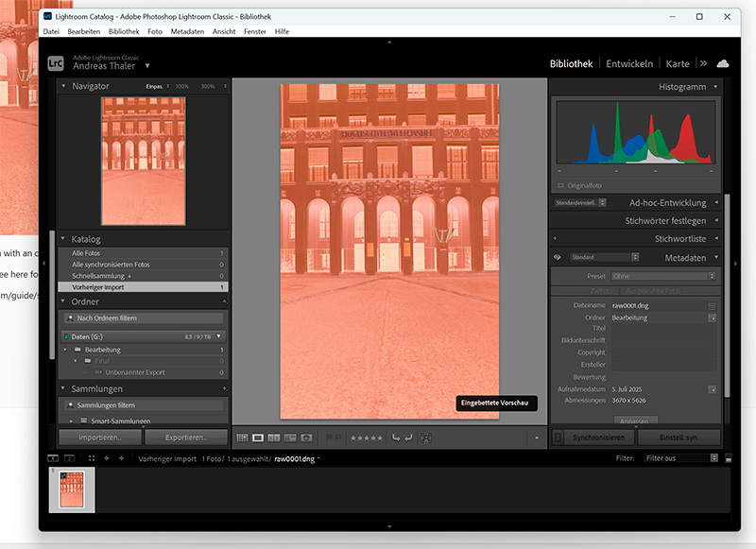Open Survey view icon
The height and width of the screenshot is (549, 756).
[290, 437]
